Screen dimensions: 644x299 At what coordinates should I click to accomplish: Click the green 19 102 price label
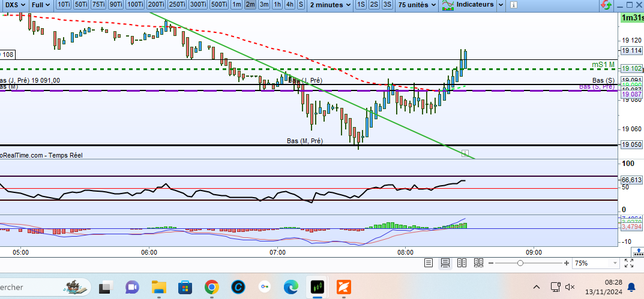pos(631,68)
